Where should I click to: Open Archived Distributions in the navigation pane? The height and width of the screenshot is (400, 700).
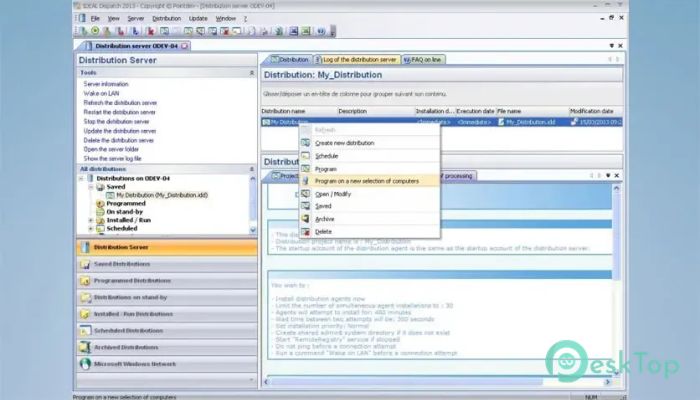click(x=167, y=347)
